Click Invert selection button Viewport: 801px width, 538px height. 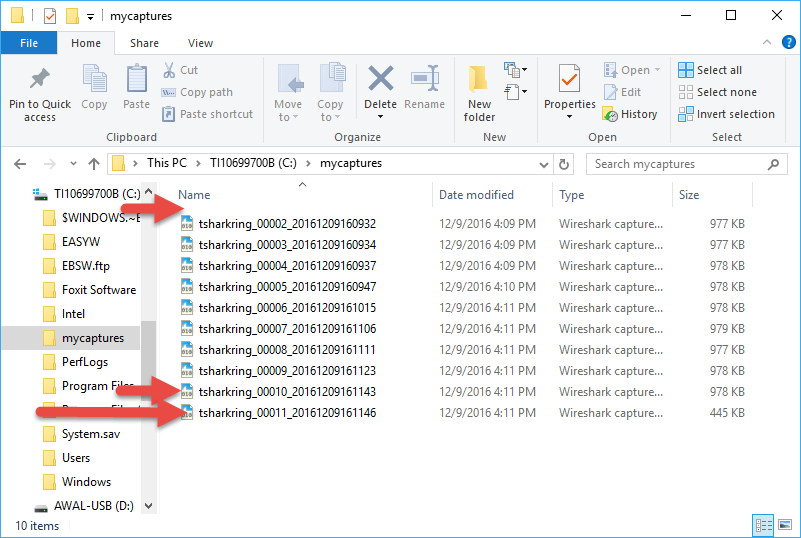[x=726, y=114]
